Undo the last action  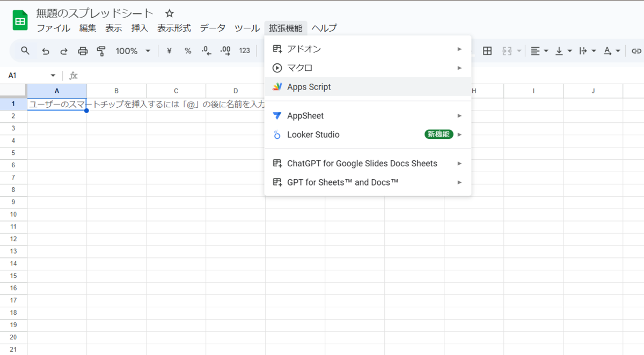click(46, 51)
